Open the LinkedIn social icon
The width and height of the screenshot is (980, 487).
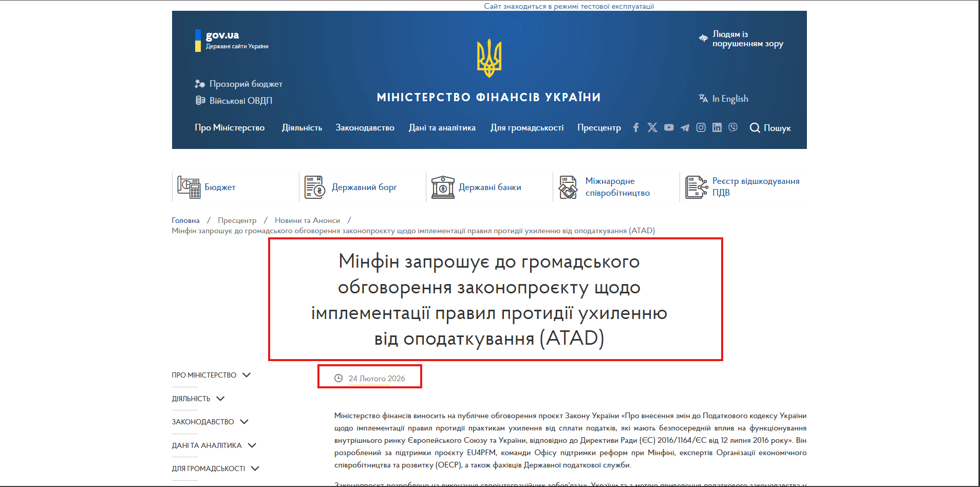(717, 127)
